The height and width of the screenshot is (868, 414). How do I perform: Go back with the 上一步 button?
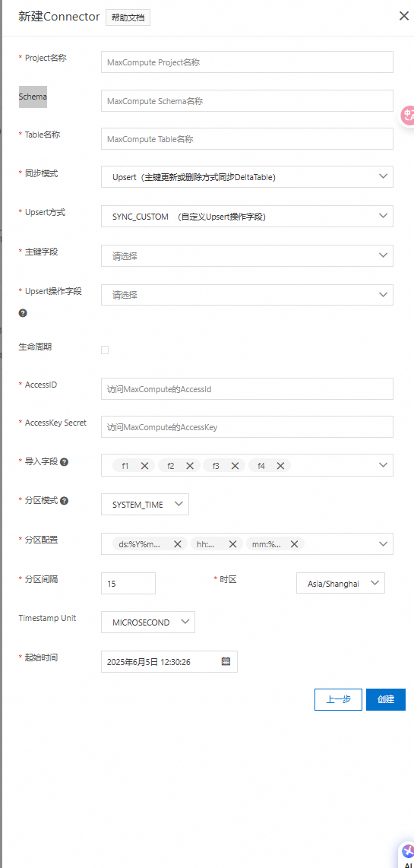[338, 699]
